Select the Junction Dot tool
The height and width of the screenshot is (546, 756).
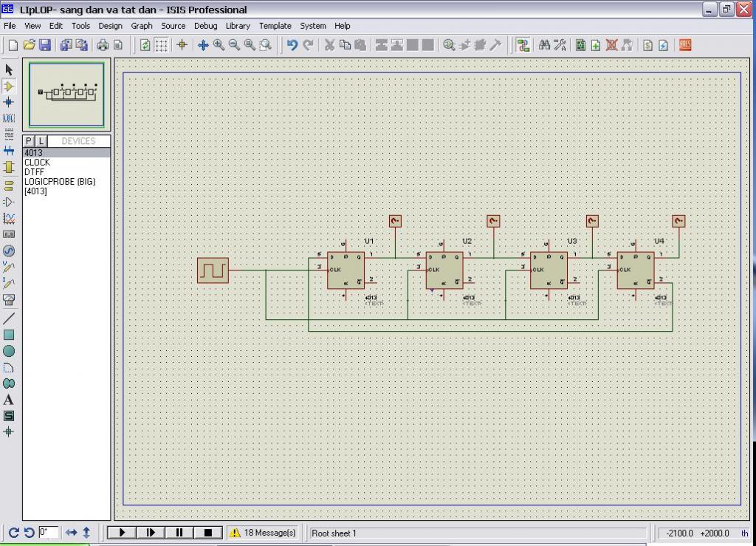tap(9, 102)
